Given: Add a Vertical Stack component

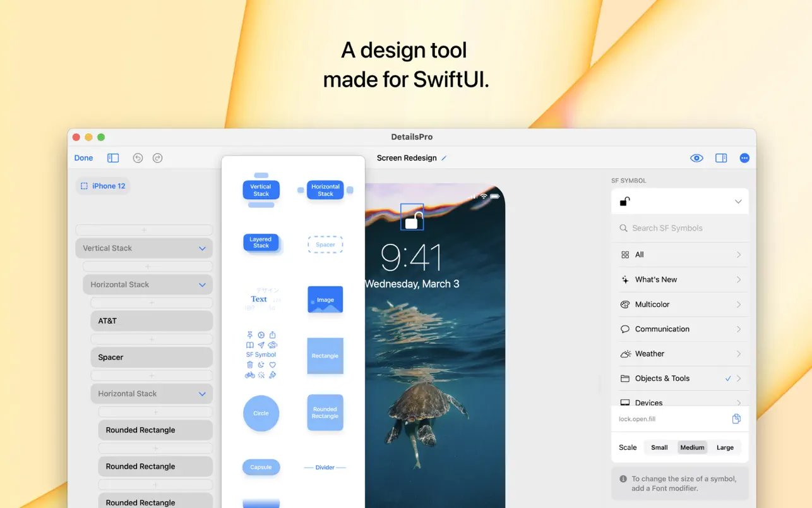Looking at the screenshot, I should pos(261,189).
